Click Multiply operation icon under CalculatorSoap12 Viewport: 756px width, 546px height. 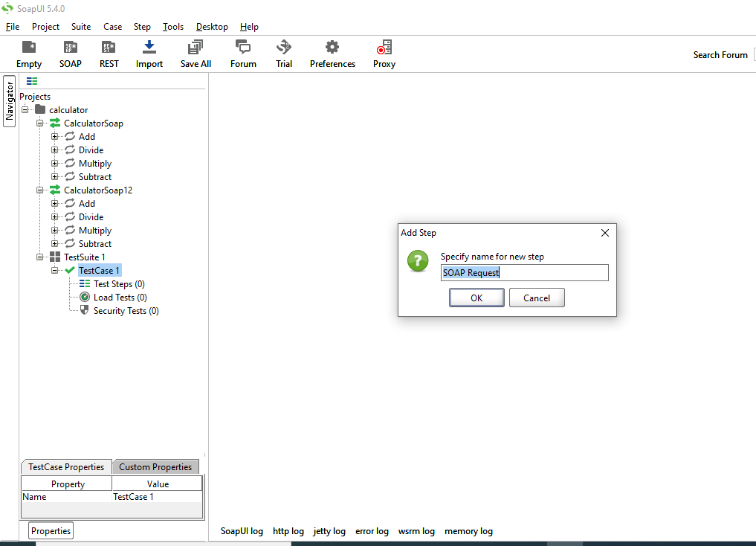click(x=70, y=230)
